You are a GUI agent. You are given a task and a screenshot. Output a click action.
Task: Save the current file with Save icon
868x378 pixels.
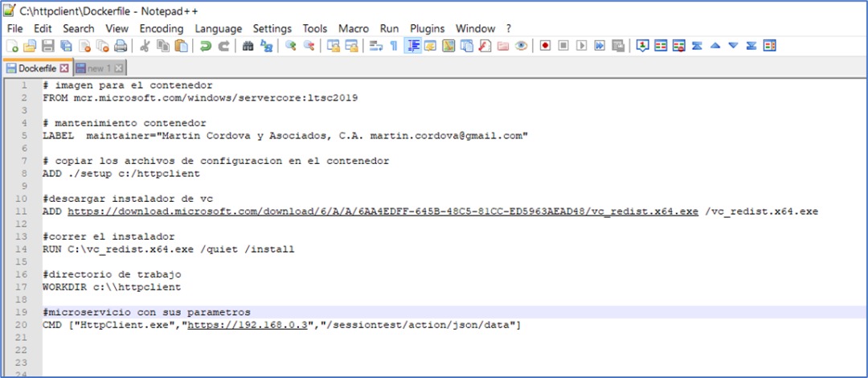click(48, 47)
